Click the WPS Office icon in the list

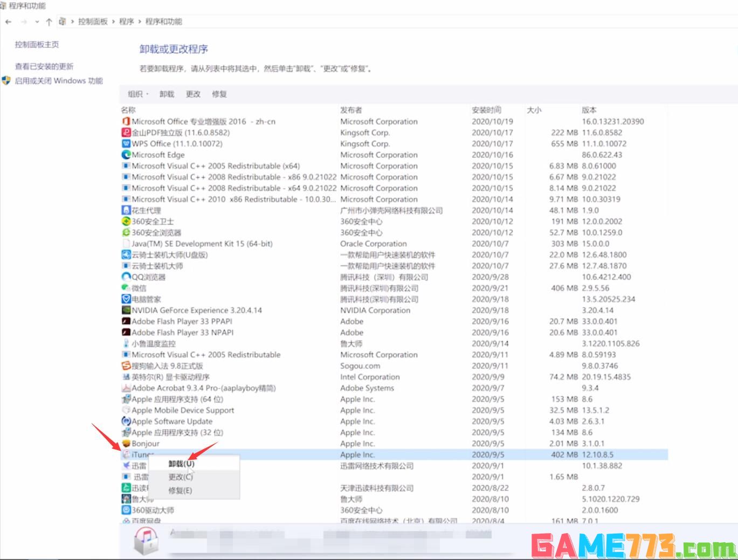[126, 143]
